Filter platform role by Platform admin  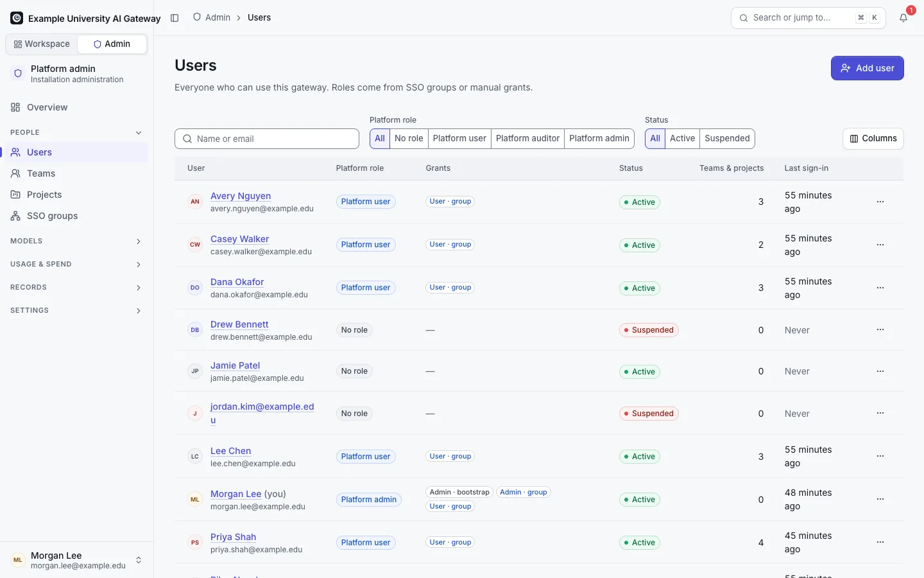pyautogui.click(x=599, y=139)
